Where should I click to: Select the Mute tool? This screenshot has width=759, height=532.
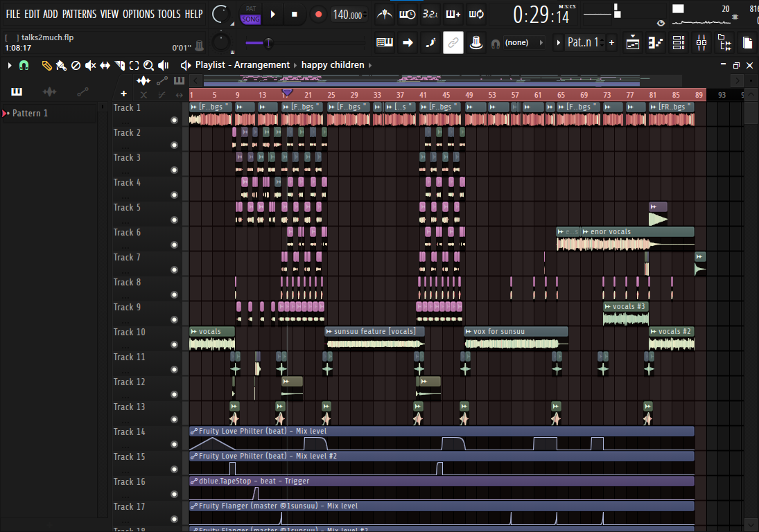(90, 65)
